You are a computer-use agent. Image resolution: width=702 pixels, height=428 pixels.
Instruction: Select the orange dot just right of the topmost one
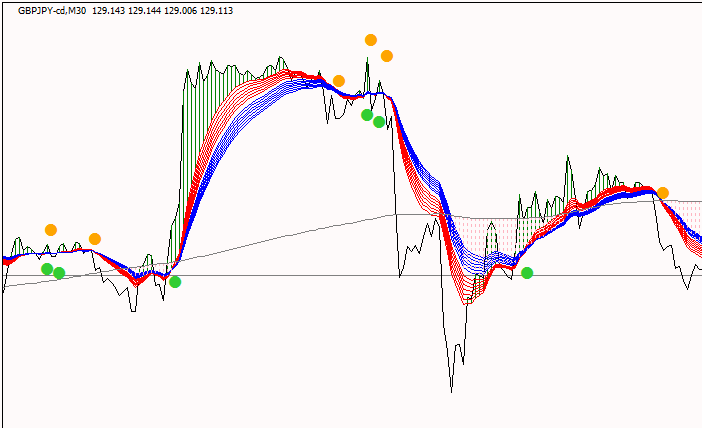[387, 56]
